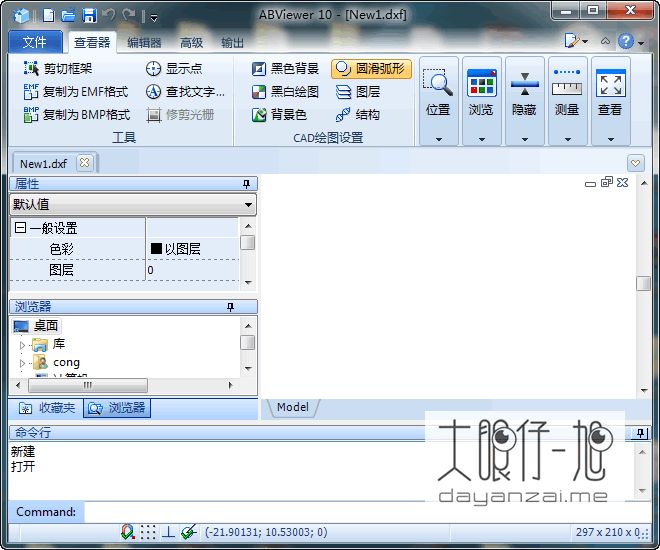Click 复制为 EMF格式 copy tool

coord(76,91)
